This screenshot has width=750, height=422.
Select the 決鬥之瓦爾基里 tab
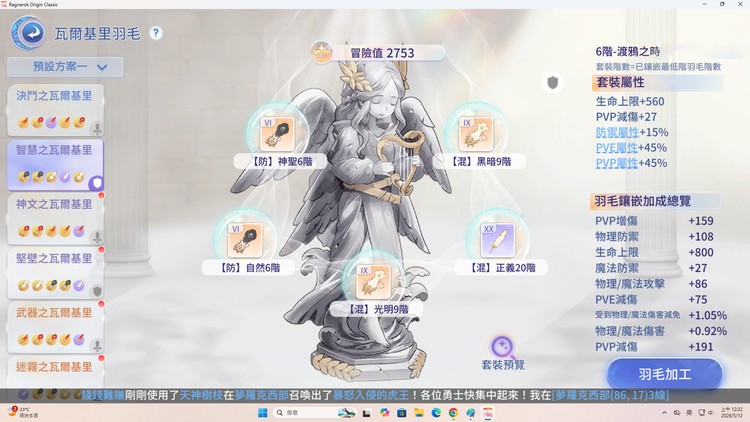pos(55,110)
